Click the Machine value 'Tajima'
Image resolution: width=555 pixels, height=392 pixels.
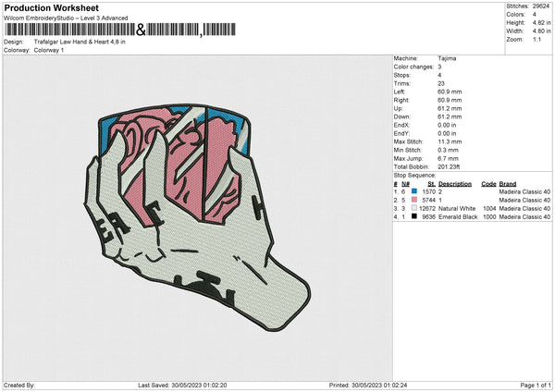click(447, 58)
